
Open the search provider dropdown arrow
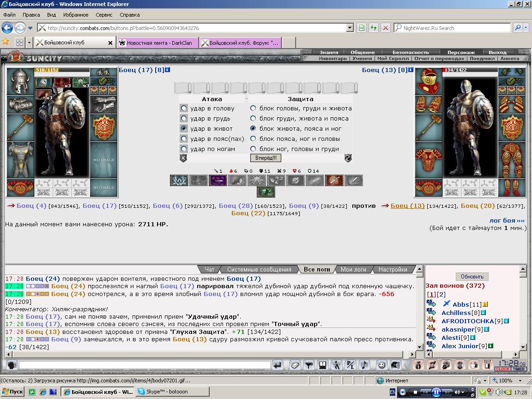click(x=526, y=28)
